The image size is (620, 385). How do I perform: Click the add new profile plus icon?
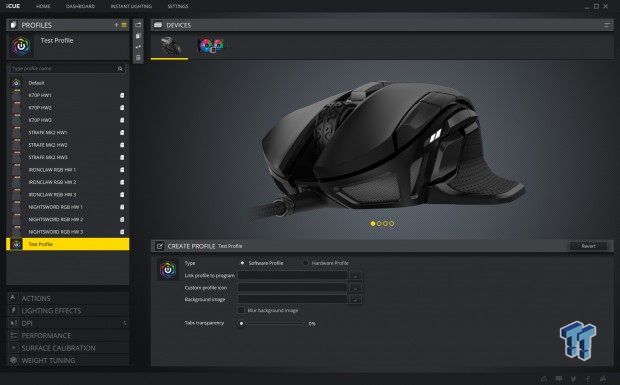(x=116, y=25)
